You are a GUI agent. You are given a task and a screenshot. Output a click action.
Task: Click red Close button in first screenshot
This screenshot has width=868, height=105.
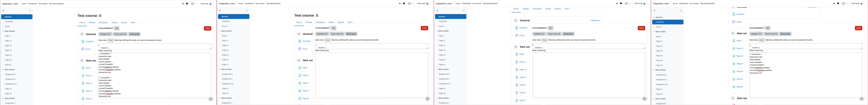point(208,28)
